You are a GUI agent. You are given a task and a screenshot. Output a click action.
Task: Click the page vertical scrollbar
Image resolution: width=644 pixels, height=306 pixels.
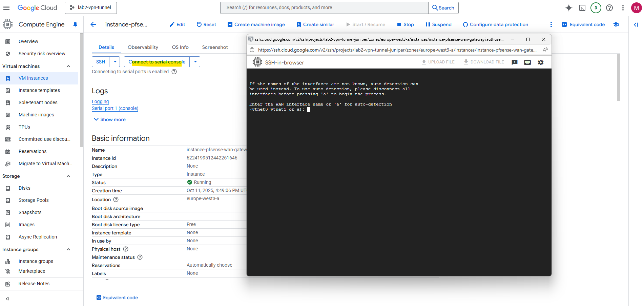point(618,78)
